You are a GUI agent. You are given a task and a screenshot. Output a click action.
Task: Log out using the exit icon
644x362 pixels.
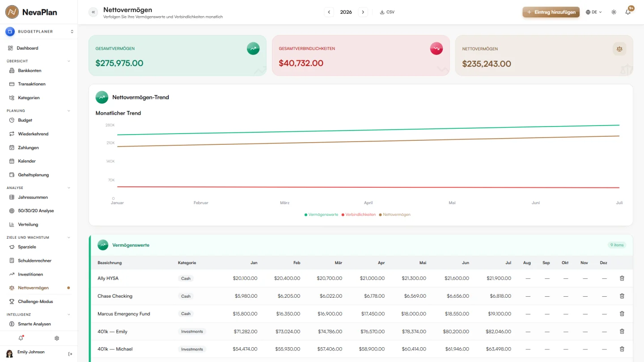coord(70,354)
